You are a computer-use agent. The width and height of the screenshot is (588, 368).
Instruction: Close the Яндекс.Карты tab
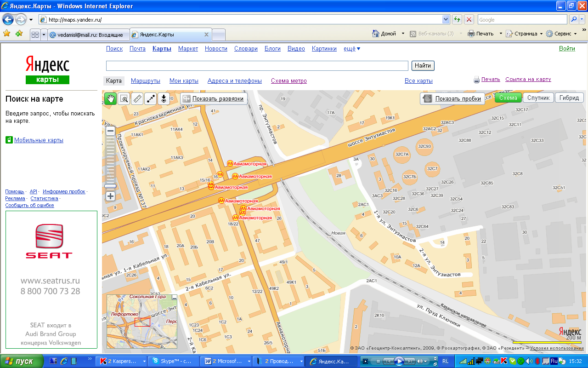point(206,34)
